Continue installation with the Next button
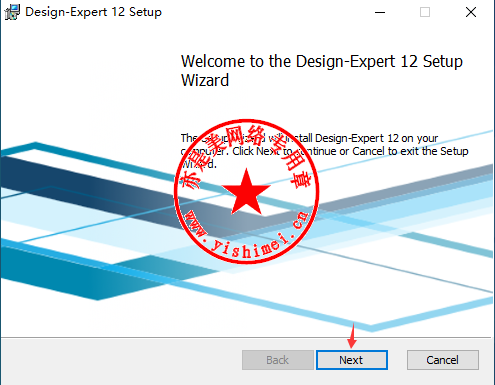The width and height of the screenshot is (495, 385). [x=352, y=360]
